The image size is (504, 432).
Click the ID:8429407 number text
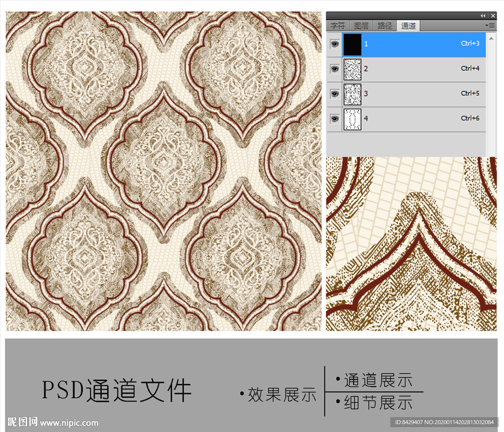click(409, 422)
